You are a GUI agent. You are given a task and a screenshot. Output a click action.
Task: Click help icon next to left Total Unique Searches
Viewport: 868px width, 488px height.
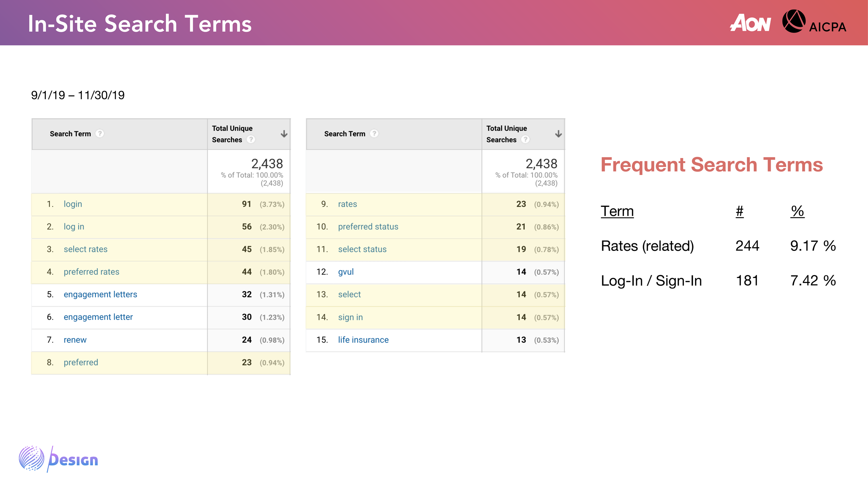coord(251,140)
